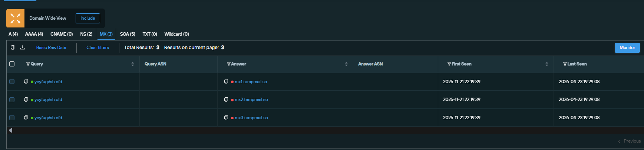
Task: Open Basic Raw Data
Action: click(51, 48)
